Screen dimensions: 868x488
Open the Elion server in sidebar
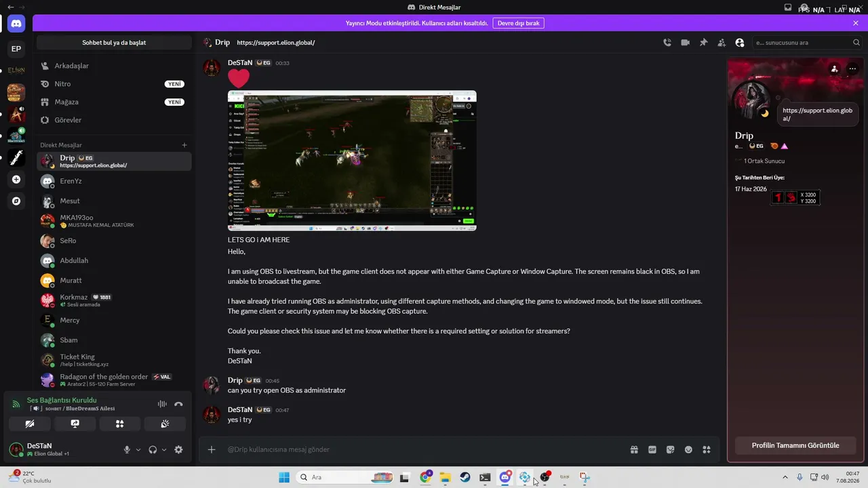pos(16,70)
